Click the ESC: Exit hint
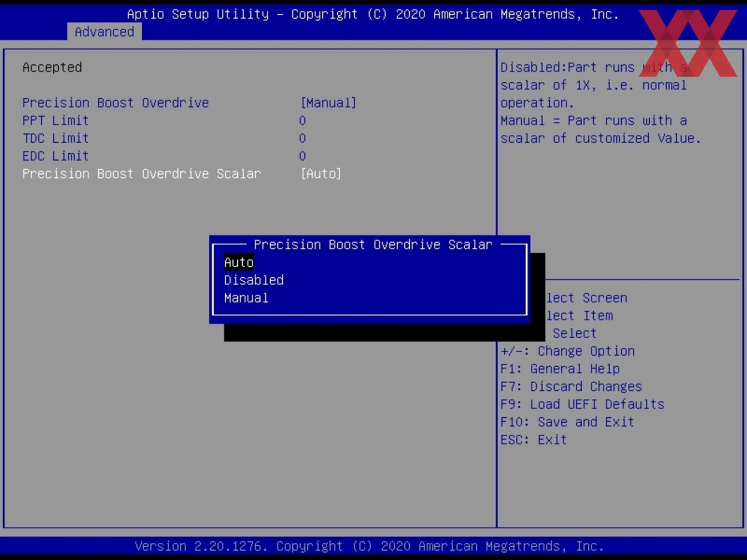This screenshot has height=560, width=747. tap(533, 440)
